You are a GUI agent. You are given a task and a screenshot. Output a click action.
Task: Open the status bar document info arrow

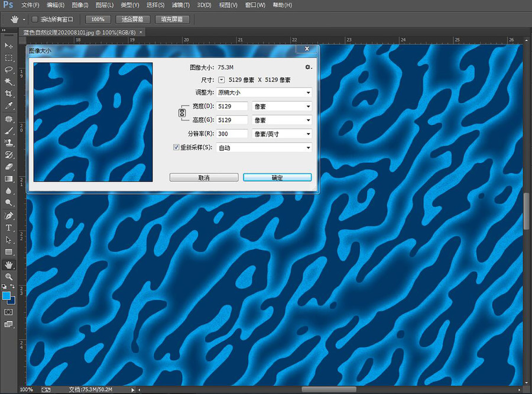coord(132,390)
